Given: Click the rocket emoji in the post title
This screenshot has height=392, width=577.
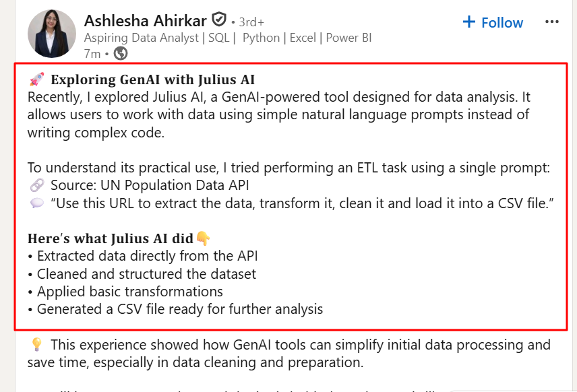Looking at the screenshot, I should pos(36,79).
